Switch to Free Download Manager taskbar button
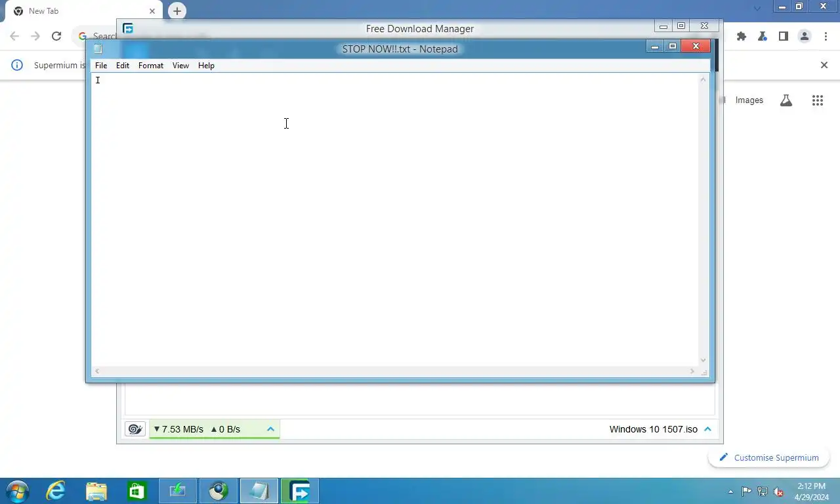The height and width of the screenshot is (504, 840). (x=300, y=491)
